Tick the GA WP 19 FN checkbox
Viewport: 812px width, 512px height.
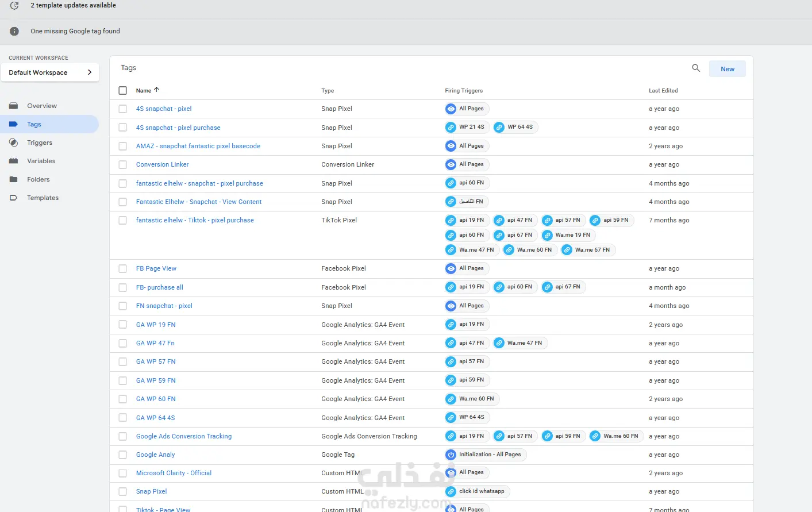coord(123,325)
